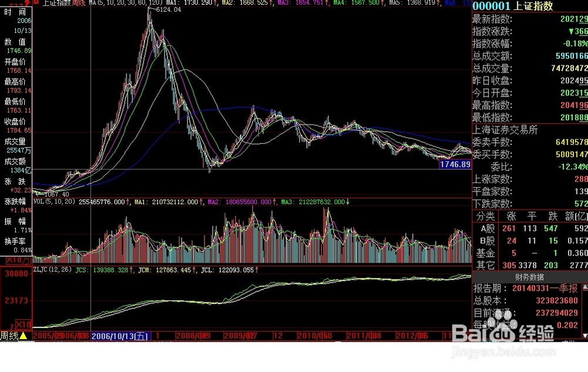588x372 pixels.
Task: Click the 下跌家数 label
Action: pos(492,204)
